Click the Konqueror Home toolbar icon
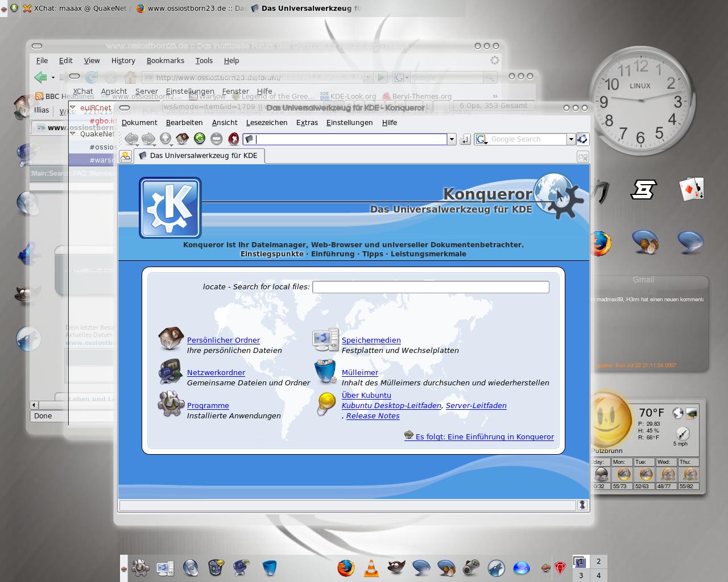The image size is (728, 582). click(182, 139)
